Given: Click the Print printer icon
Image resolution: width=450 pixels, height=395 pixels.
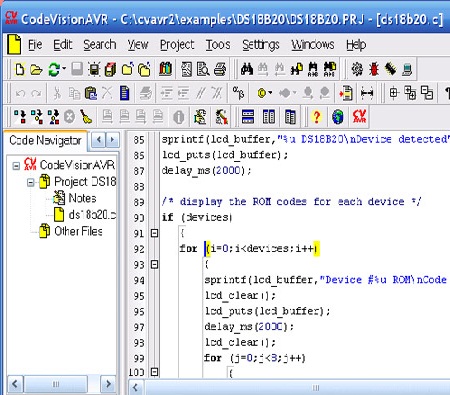Looking at the screenshot, I should 220,69.
